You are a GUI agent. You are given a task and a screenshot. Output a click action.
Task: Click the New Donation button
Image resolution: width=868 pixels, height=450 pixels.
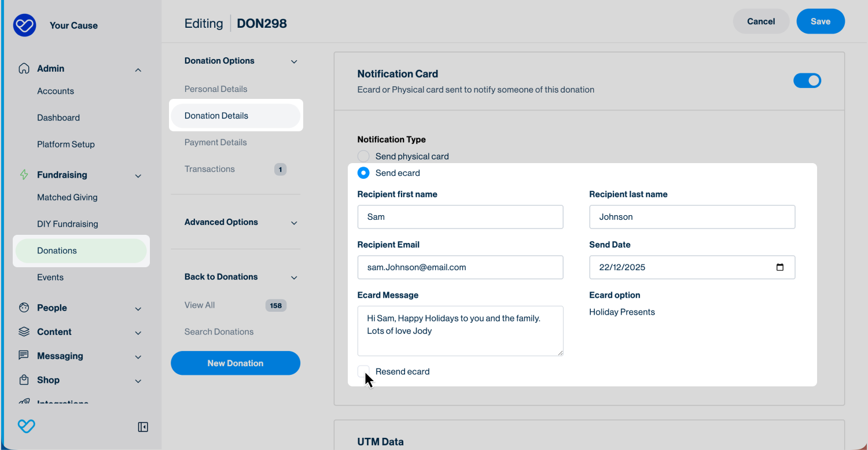[x=236, y=363]
